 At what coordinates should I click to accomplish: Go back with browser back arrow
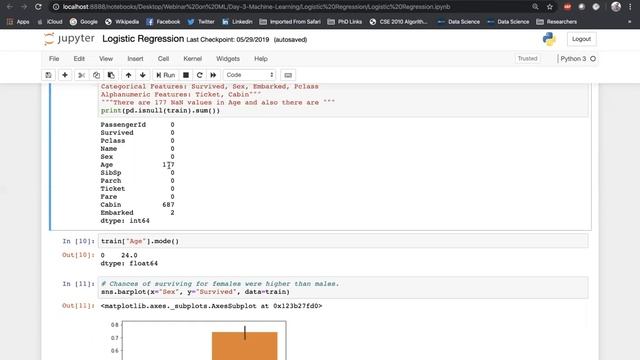click(10, 7)
